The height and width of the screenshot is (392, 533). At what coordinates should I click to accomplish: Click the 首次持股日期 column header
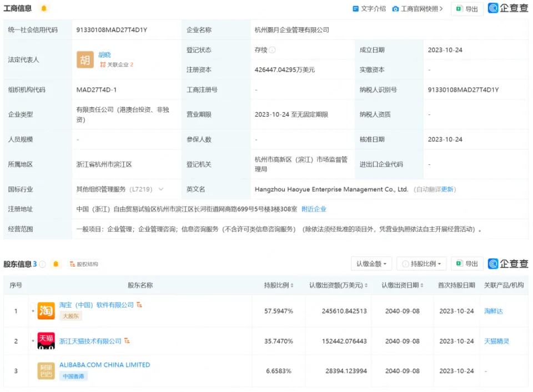tap(456, 285)
